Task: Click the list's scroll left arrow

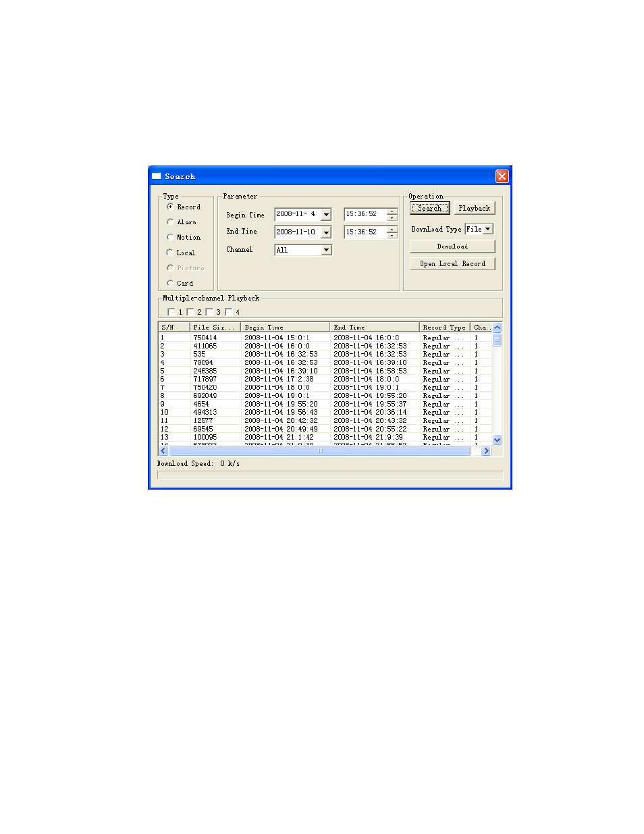Action: 163,450
